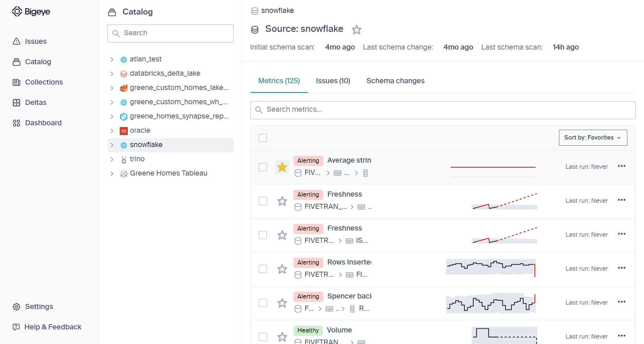The image size is (644, 344).
Task: Expand the snowflake tree node
Action: pyautogui.click(x=112, y=145)
